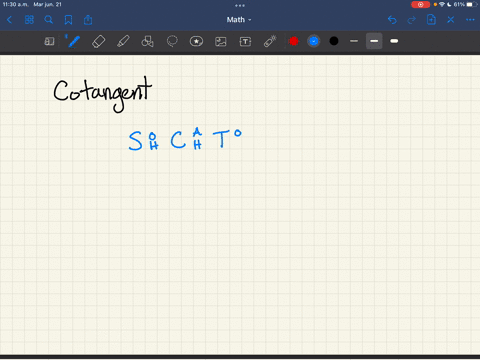Image resolution: width=480 pixels, height=360 pixels.
Task: Bookmark the current page
Action: coord(68,20)
